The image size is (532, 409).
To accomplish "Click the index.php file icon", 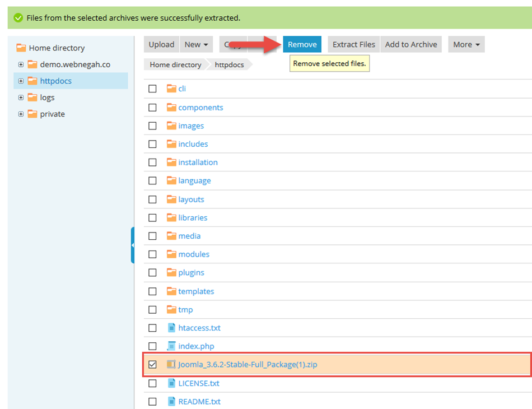I will [171, 346].
